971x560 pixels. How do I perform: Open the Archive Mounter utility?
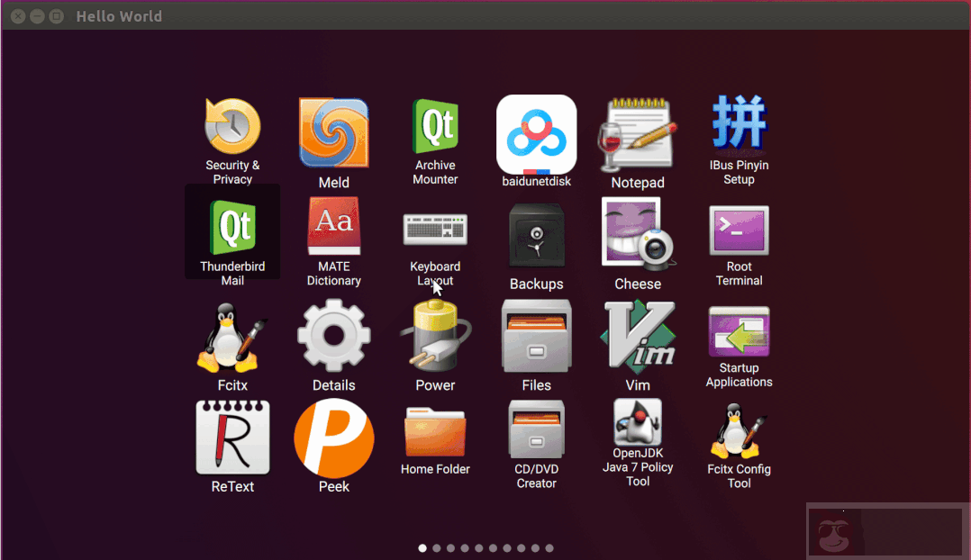435,122
